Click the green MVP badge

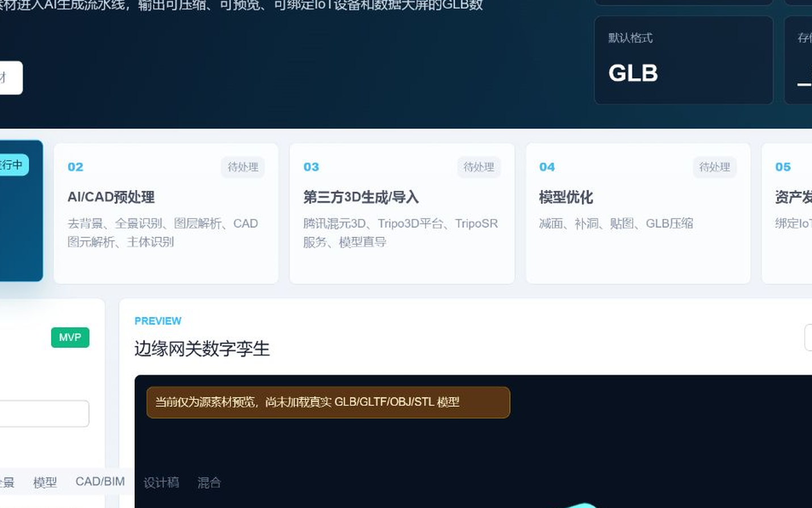pyautogui.click(x=70, y=338)
